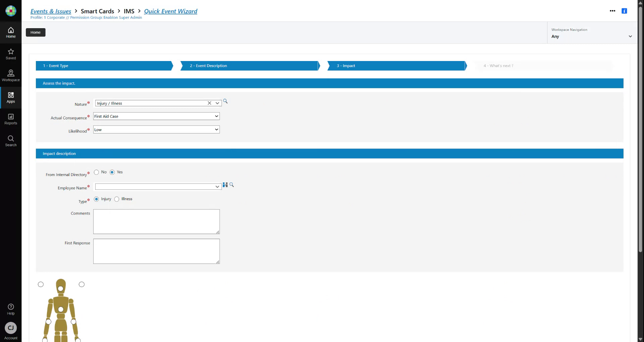Screen dimensions: 644x342
Task: Click the magnifier to search Nature values
Action: point(225,101)
